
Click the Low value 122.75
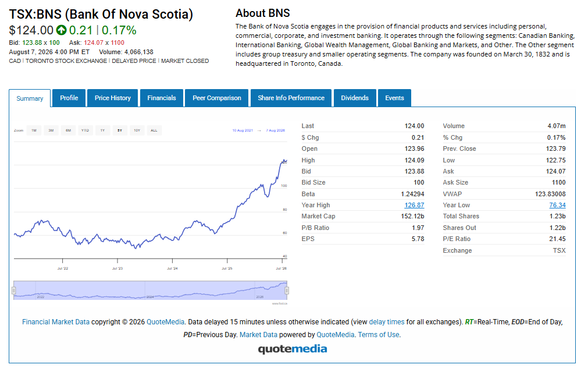pyautogui.click(x=556, y=160)
